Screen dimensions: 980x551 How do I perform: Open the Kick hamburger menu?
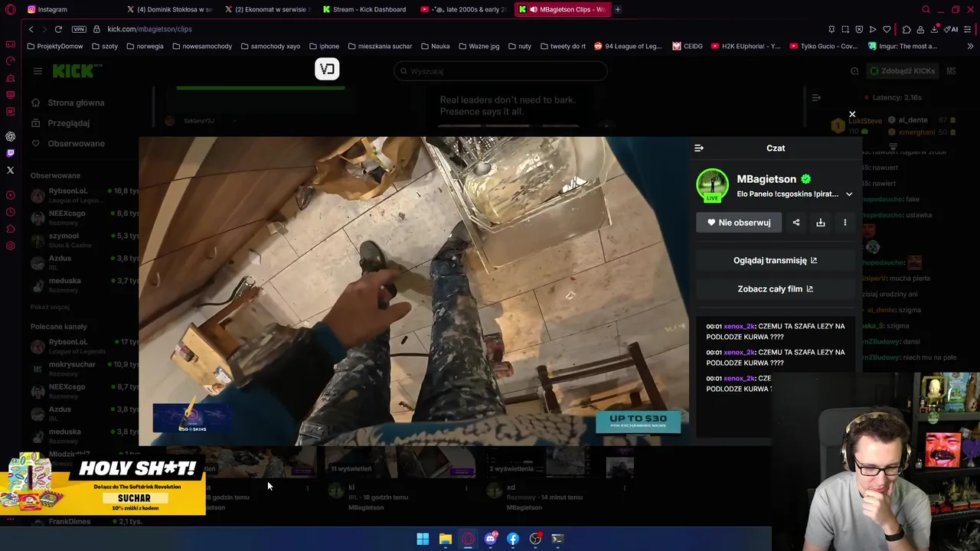[38, 71]
